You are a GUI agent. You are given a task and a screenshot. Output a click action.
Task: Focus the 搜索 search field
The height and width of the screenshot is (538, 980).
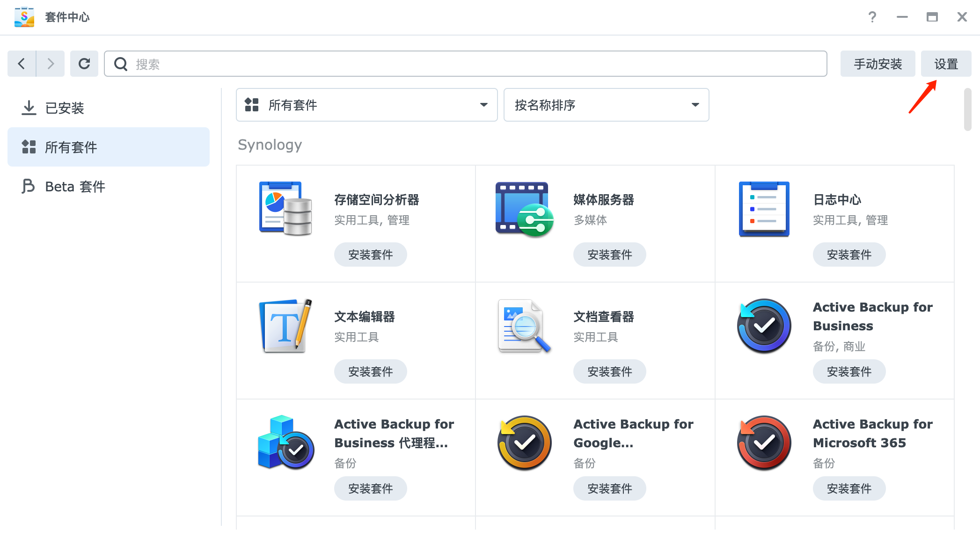pyautogui.click(x=466, y=64)
